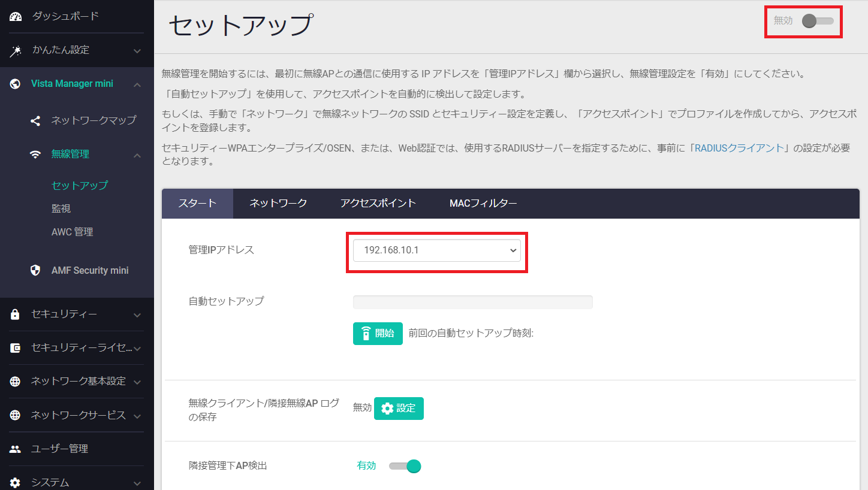
Task: Click the padlock icon for セキュリティー
Action: coord(16,314)
